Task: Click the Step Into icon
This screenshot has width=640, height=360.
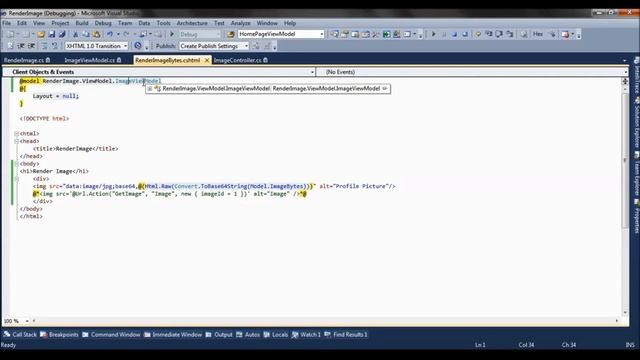Action: pyautogui.click(x=489, y=34)
